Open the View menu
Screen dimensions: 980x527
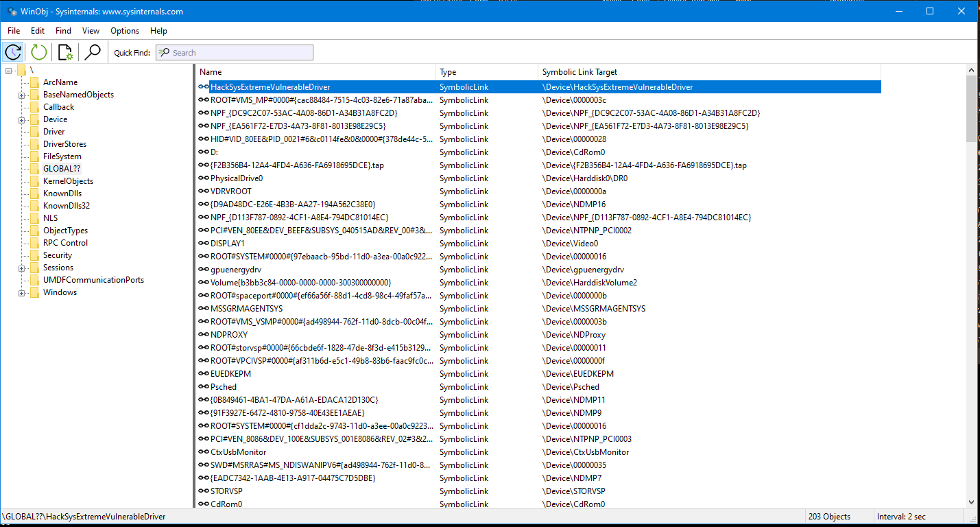pos(91,31)
